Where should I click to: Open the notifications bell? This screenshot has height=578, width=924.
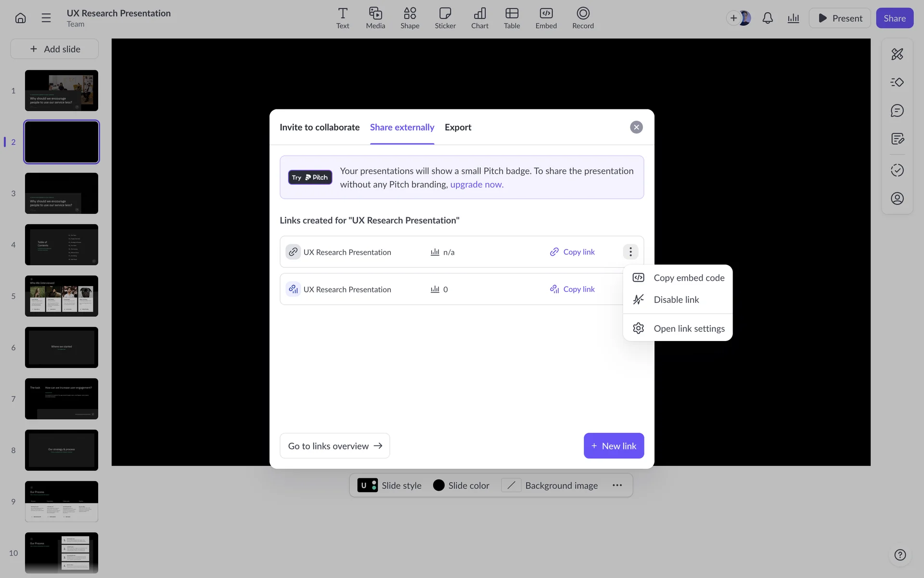pos(768,18)
